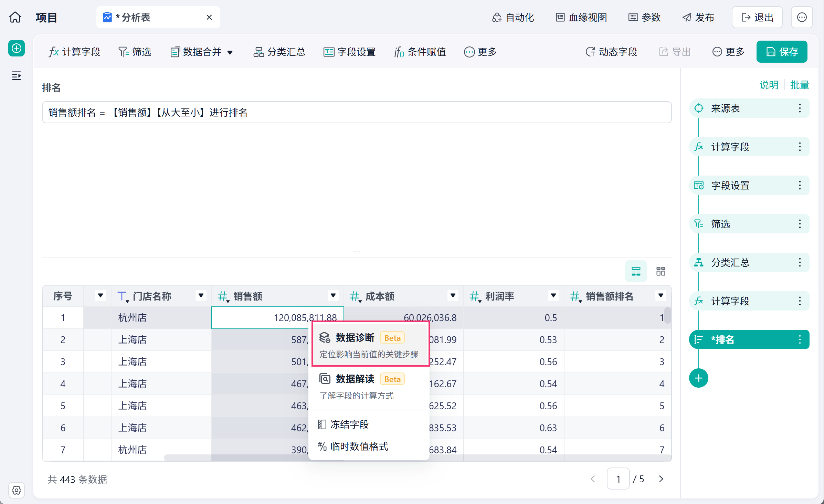Open the 计算字段 formula tool
This screenshot has width=824, height=504.
[75, 52]
